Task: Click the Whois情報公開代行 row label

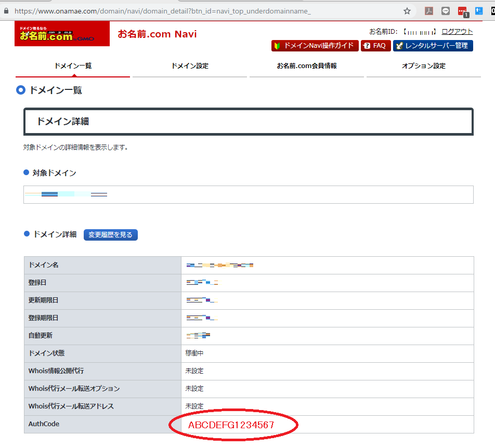Action: [x=56, y=371]
